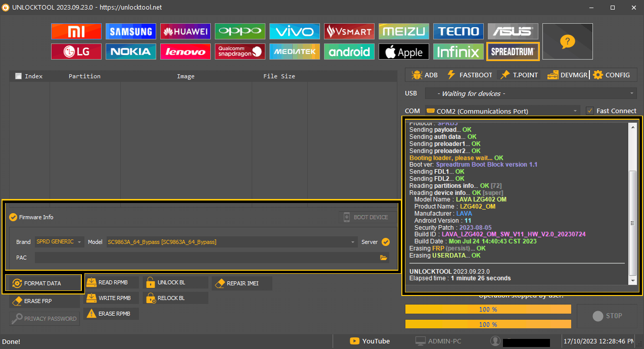Open the Model SC9863A_64_Bypass dropdown
644x349 pixels.
tap(232, 242)
